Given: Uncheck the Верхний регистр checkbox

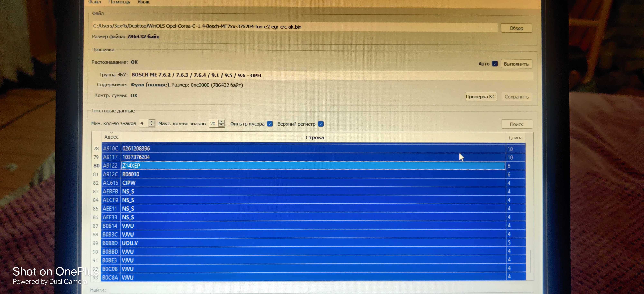Looking at the screenshot, I should click(x=321, y=124).
